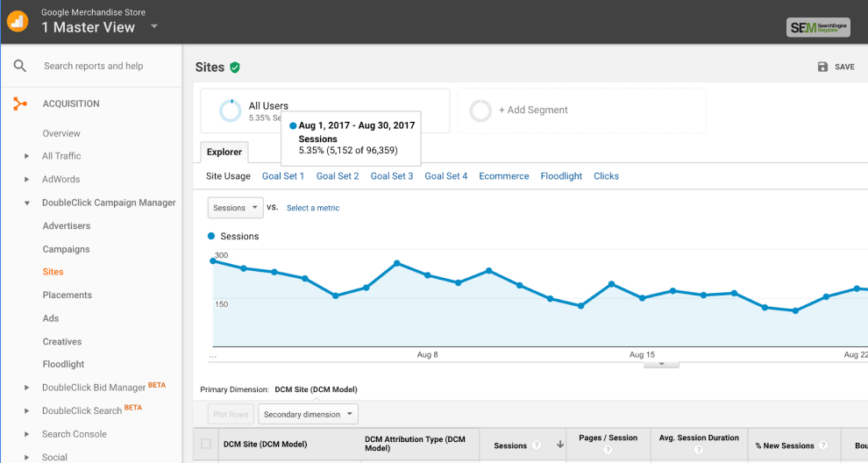Viewport: 868px width, 463px height.
Task: Click the Sessions legend blue dot
Action: point(211,236)
